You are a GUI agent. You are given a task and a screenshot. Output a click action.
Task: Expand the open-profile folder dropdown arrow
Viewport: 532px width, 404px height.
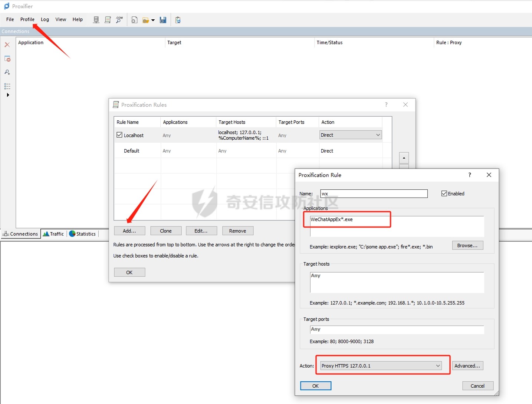(153, 20)
